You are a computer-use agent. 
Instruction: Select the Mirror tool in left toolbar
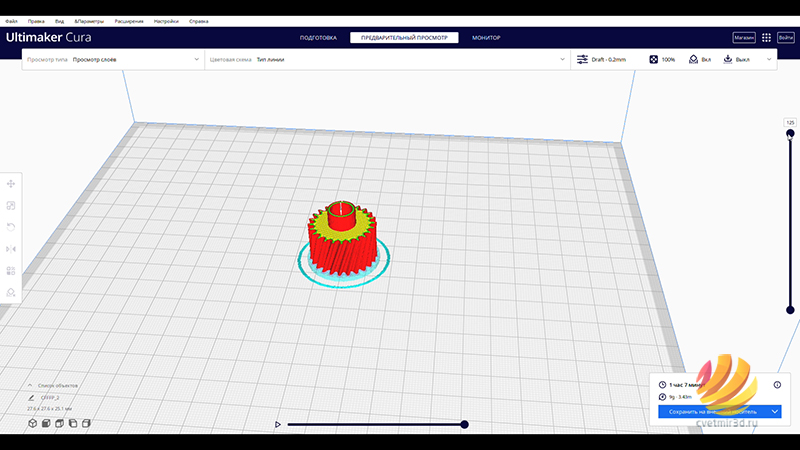pyautogui.click(x=11, y=249)
